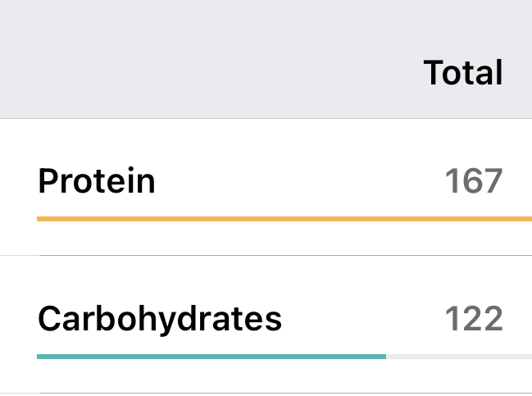Select the Carbohydrates row label

160,318
